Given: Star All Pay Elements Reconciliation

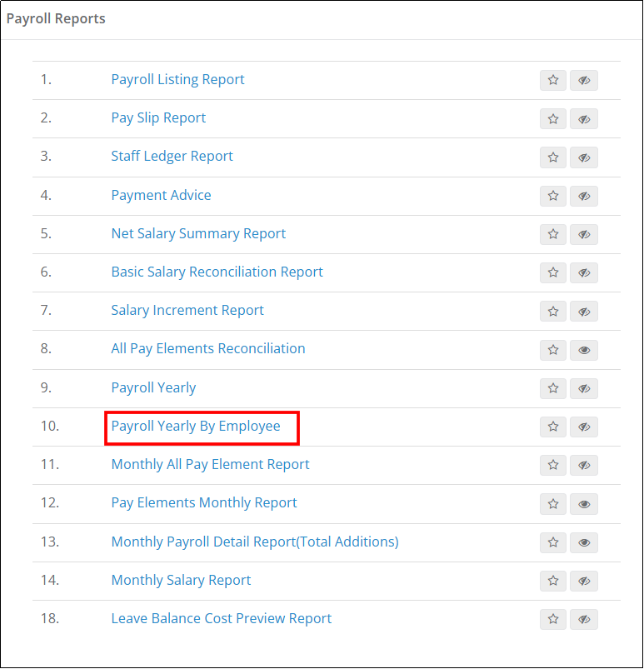Looking at the screenshot, I should click(x=553, y=350).
